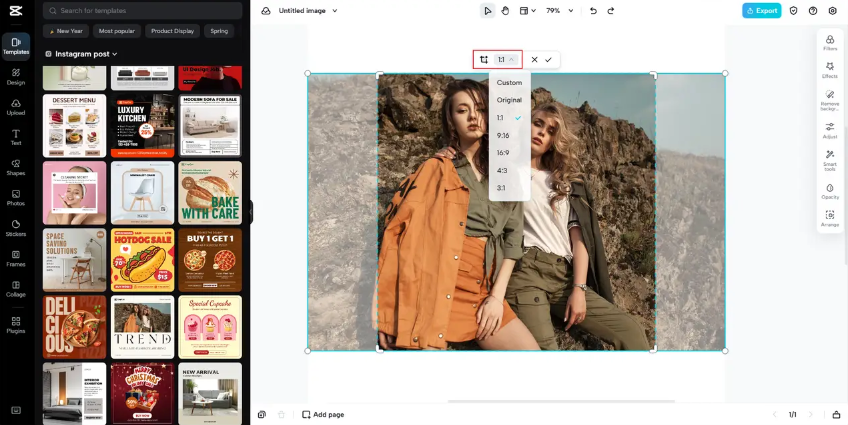Cancel the crop with the X
The height and width of the screenshot is (425, 848).
click(x=534, y=60)
